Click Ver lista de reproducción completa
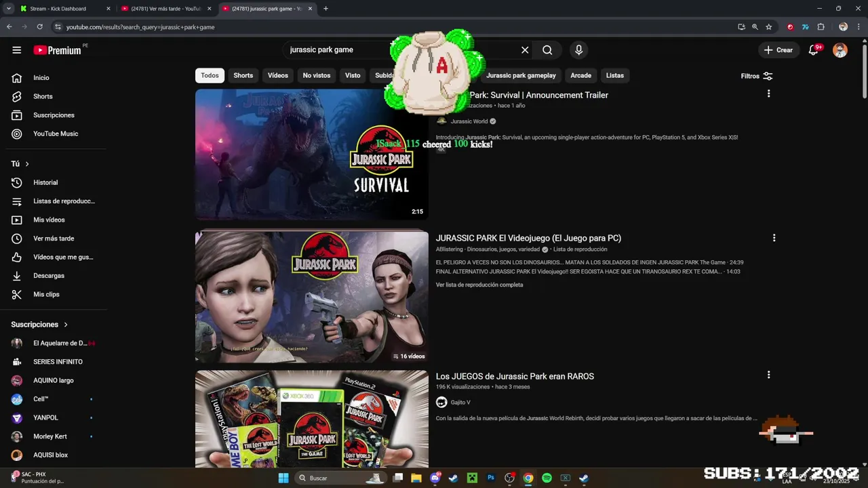The height and width of the screenshot is (488, 868). pos(479,285)
